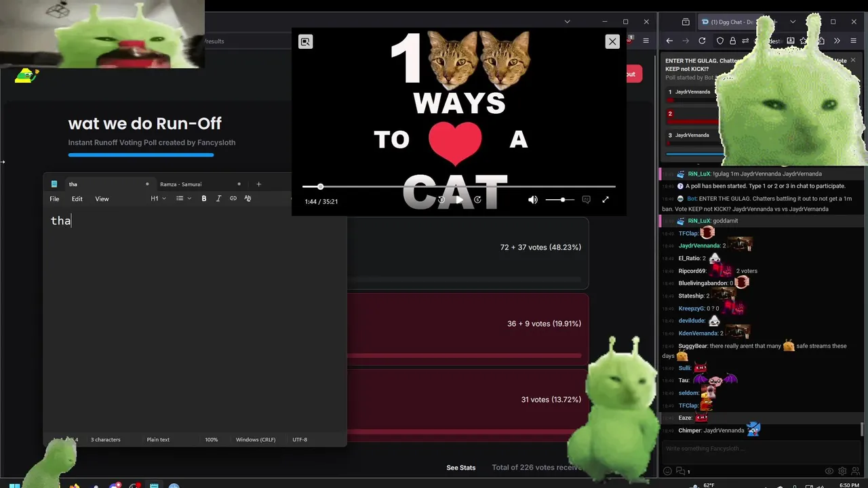The width and height of the screenshot is (868, 488).
Task: Toggle chat visibility eye icon
Action: pos(829,471)
